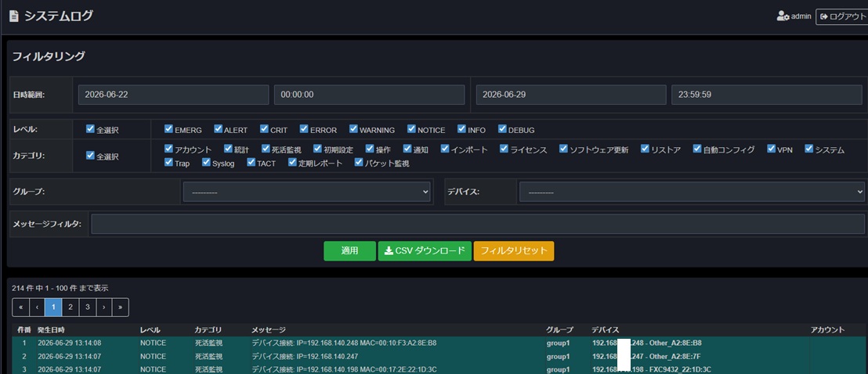Toggle the ERROR level checkbox
This screenshot has width=868, height=374.
[304, 129]
